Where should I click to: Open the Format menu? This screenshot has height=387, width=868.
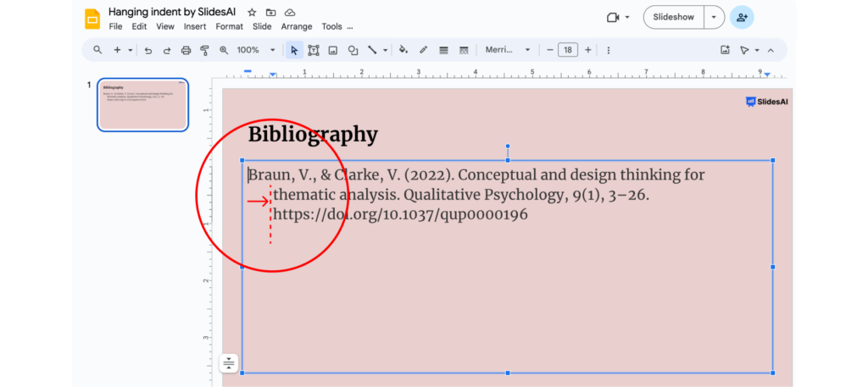pos(229,26)
